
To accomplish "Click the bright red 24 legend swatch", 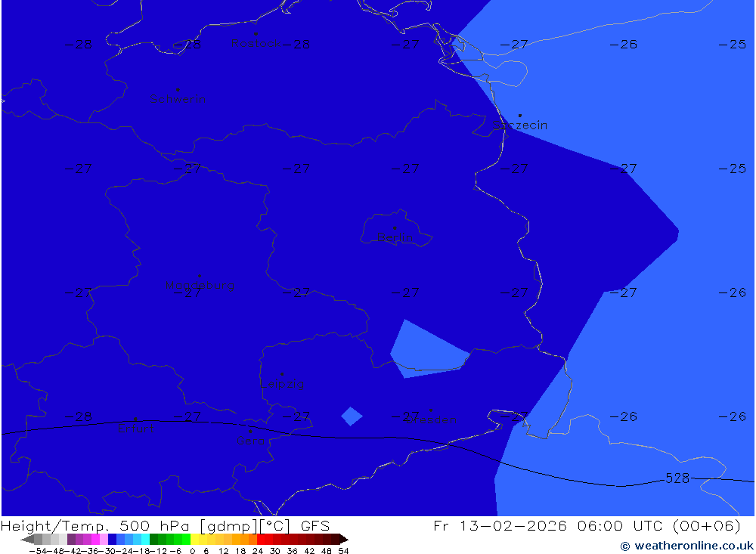I will tap(262, 539).
